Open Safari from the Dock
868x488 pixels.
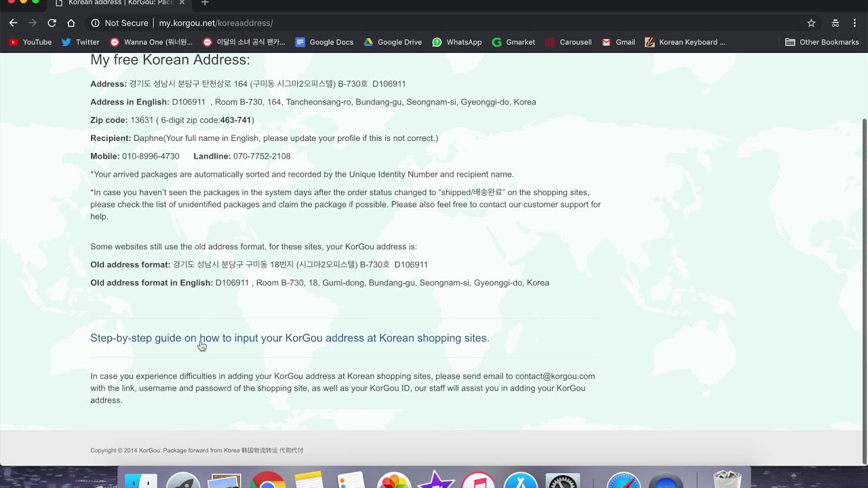(623, 480)
